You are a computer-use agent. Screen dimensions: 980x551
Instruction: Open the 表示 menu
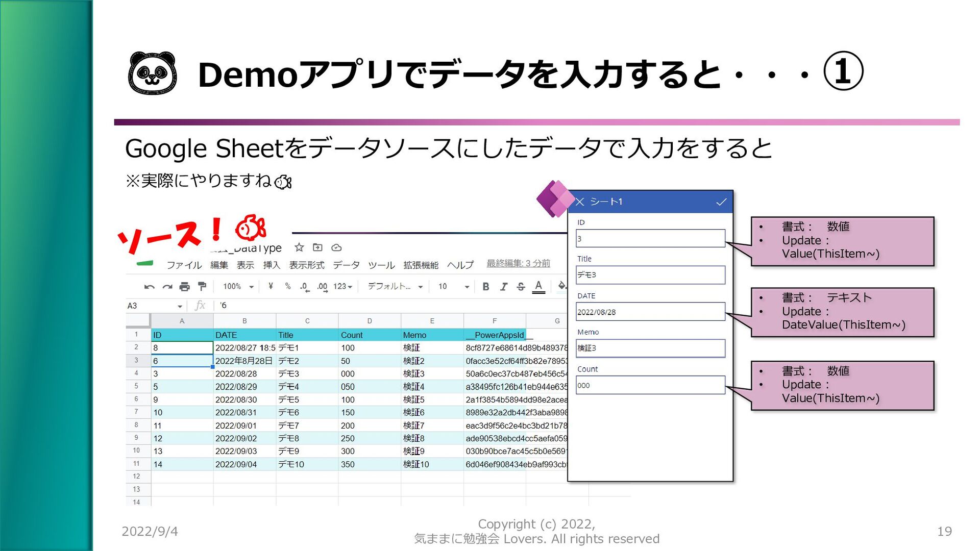pyautogui.click(x=246, y=265)
